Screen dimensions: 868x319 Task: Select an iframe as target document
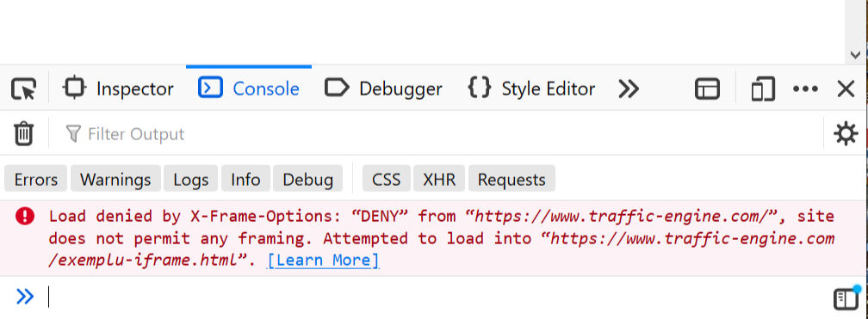pyautogui.click(x=707, y=89)
